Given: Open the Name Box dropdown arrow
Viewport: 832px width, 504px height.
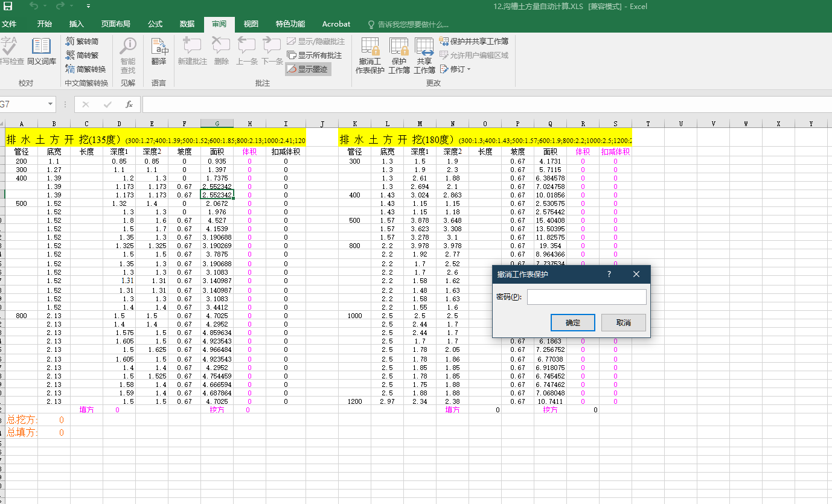Looking at the screenshot, I should tap(50, 104).
